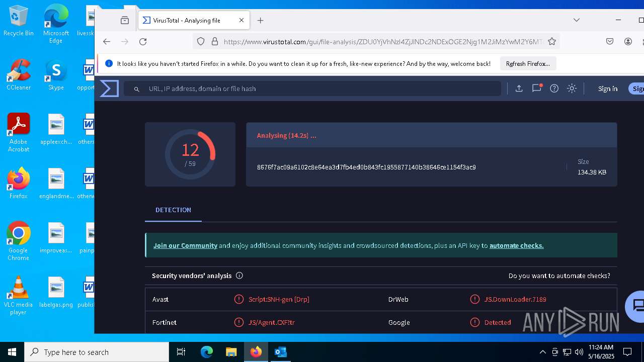Image resolution: width=644 pixels, height=362 pixels.
Task: Bookmark this page with the star icon
Action: click(552, 42)
